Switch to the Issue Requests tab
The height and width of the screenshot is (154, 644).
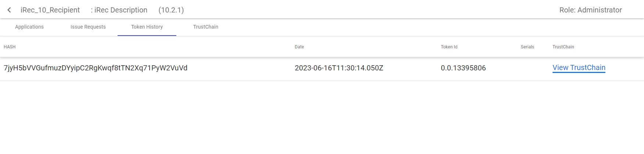click(x=88, y=27)
